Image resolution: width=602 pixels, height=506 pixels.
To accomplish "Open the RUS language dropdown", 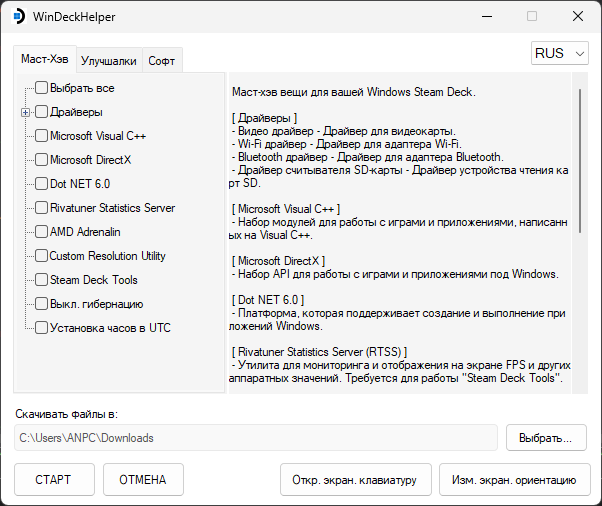I will tap(560, 53).
